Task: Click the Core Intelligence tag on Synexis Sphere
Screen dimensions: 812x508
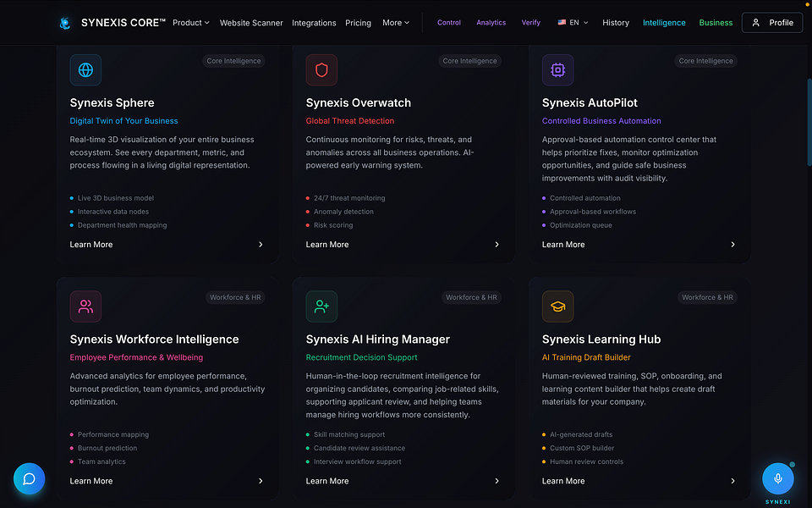Action: point(233,61)
